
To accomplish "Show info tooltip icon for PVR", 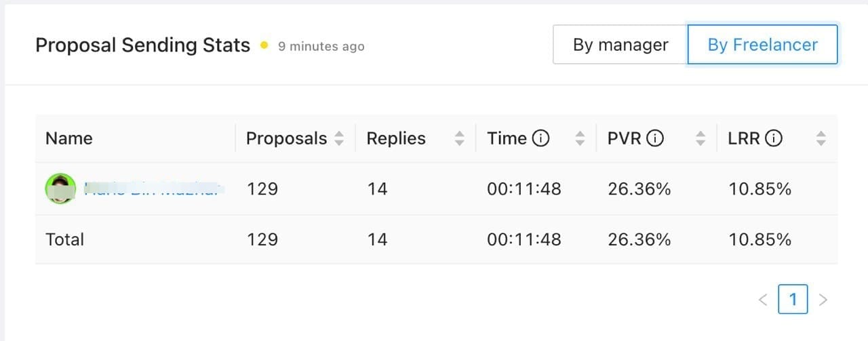I will click(x=654, y=138).
